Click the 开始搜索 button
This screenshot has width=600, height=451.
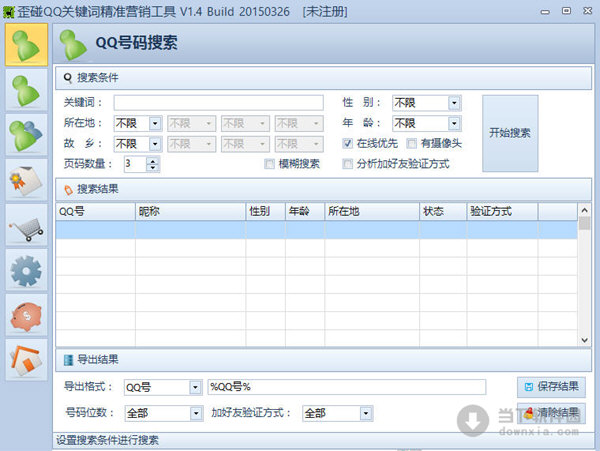point(510,133)
